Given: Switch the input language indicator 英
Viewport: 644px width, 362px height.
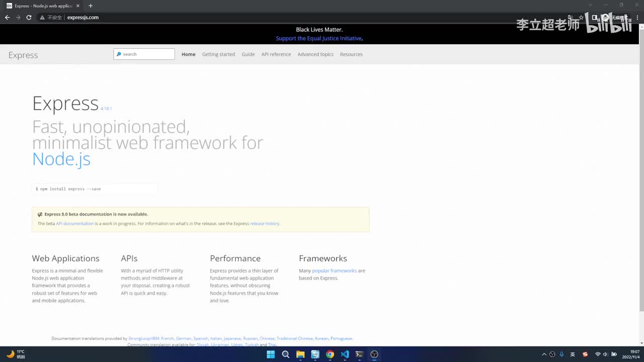Looking at the screenshot, I should [573, 354].
